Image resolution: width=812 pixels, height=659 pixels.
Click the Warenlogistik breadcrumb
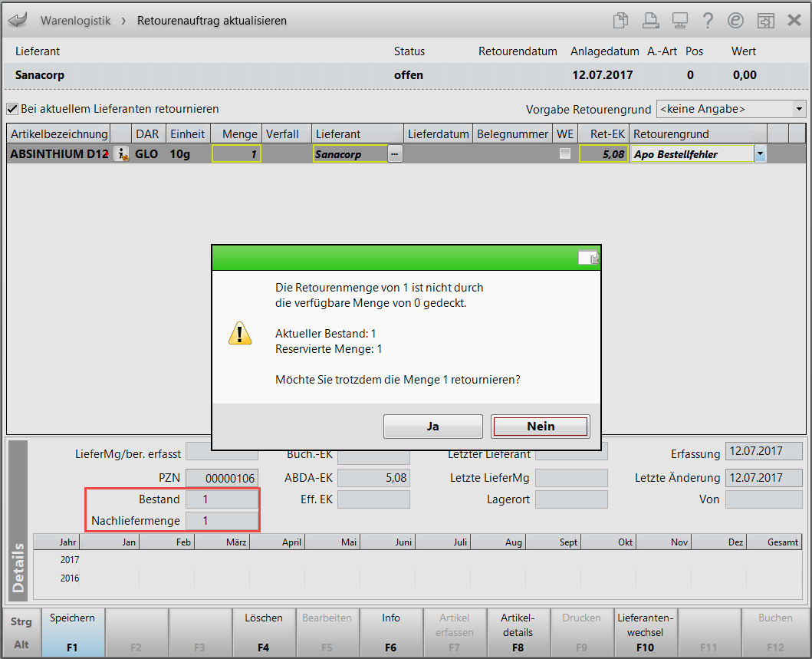click(x=75, y=21)
